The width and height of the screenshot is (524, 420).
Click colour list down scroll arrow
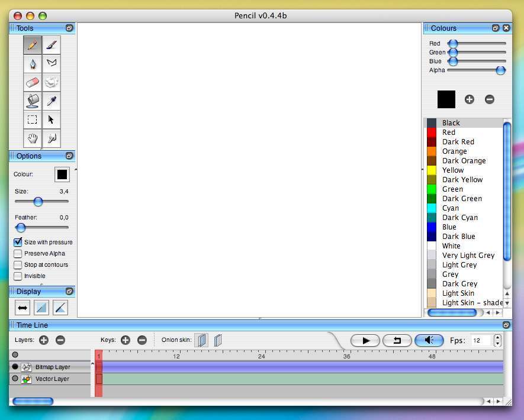(x=507, y=303)
